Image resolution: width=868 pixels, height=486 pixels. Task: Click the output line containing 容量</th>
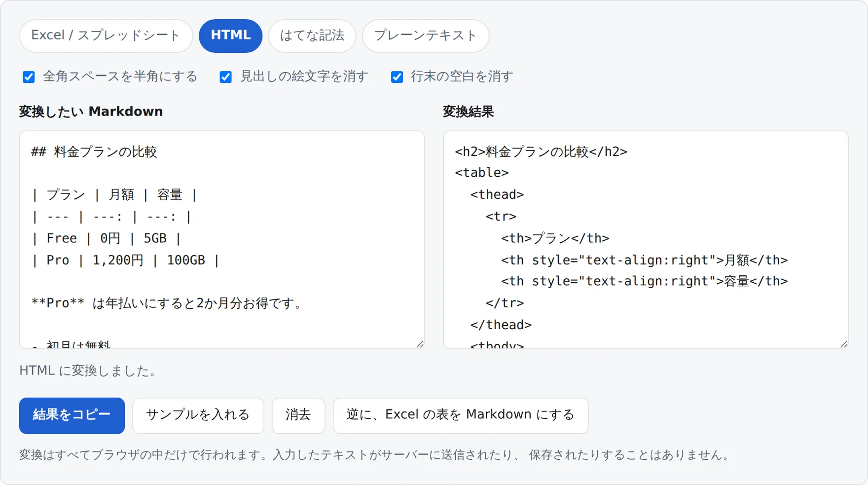pos(645,281)
